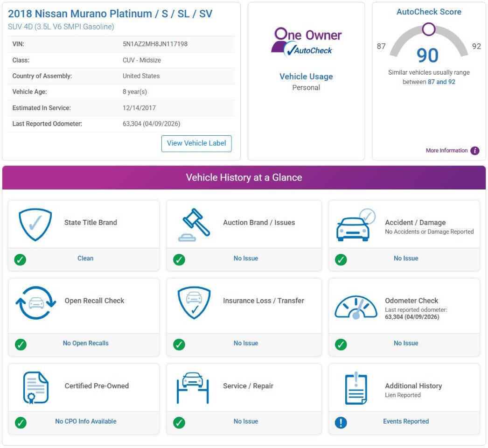The height and width of the screenshot is (448, 488).
Task: Open No Issue link under Odometer Check
Action: (x=406, y=343)
